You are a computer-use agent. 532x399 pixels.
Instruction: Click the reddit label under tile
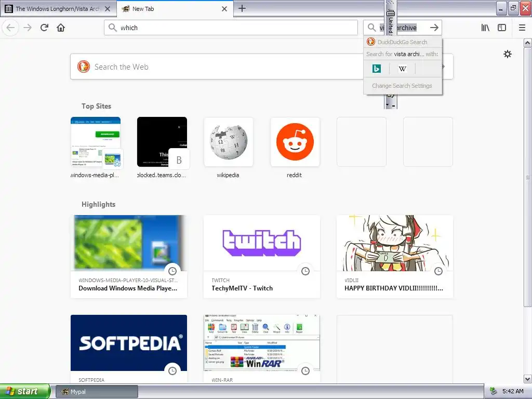pos(294,176)
